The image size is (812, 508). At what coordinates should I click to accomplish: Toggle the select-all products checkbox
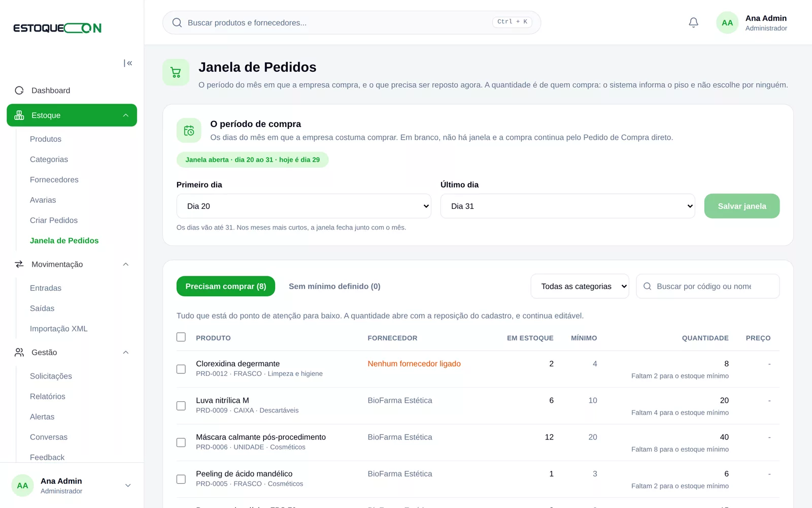coord(181,337)
